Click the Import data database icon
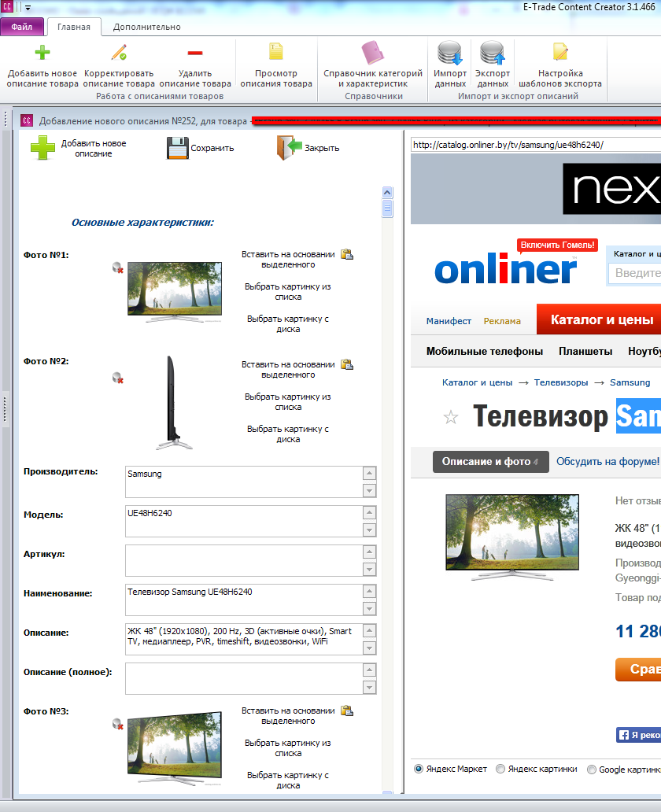The height and width of the screenshot is (812, 661). click(x=449, y=54)
